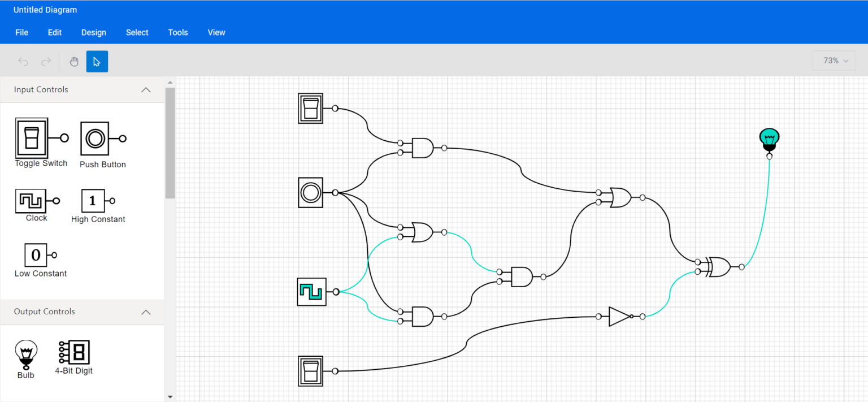Click the Redo button

[46, 61]
